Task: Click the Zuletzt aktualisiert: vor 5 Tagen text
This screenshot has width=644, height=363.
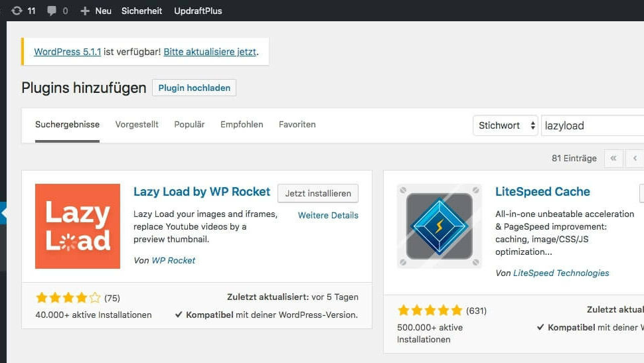Action: coord(292,297)
